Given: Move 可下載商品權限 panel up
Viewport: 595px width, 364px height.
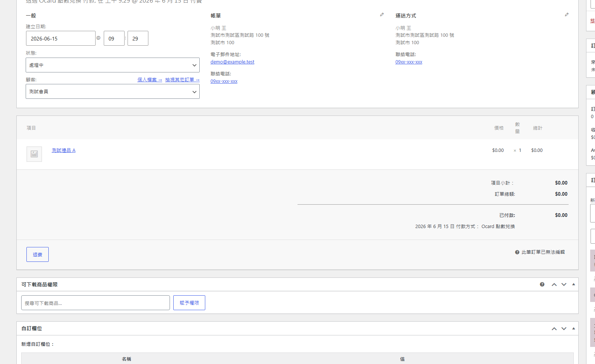Looking at the screenshot, I should [554, 285].
